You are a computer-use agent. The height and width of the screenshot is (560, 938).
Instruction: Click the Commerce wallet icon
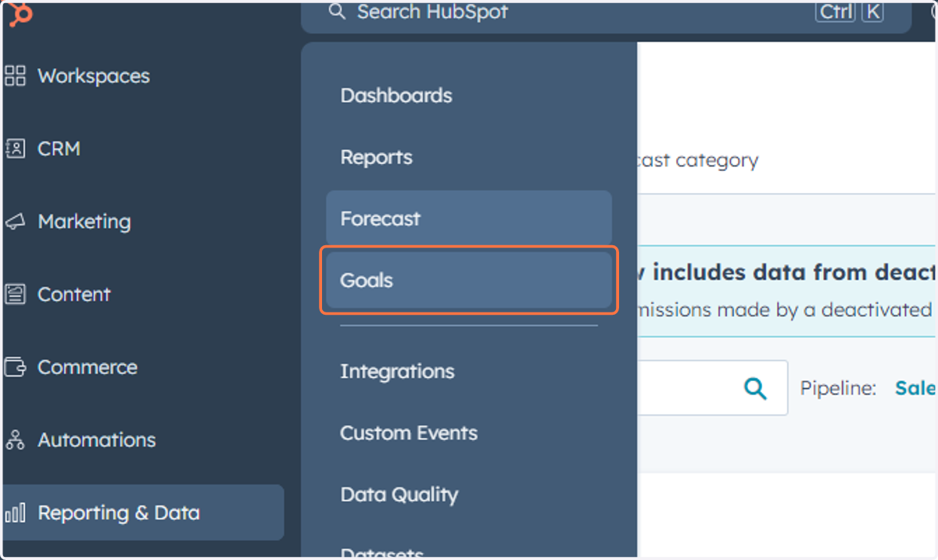point(15,367)
